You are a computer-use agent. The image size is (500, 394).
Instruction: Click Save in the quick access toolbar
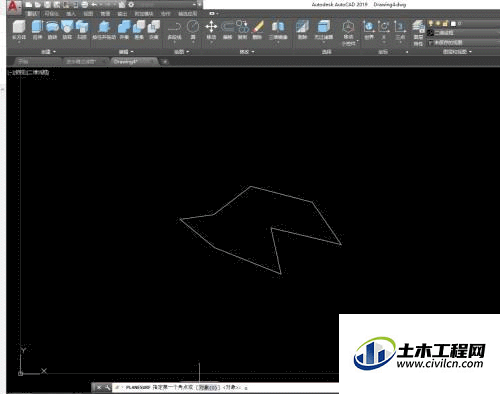[48, 5]
